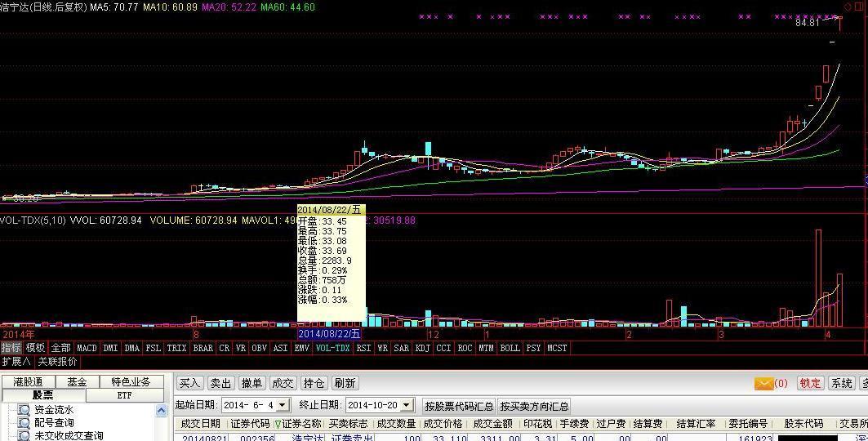Switch to the 模板 tab
Viewport: 868px width, 441px height.
click(x=35, y=348)
